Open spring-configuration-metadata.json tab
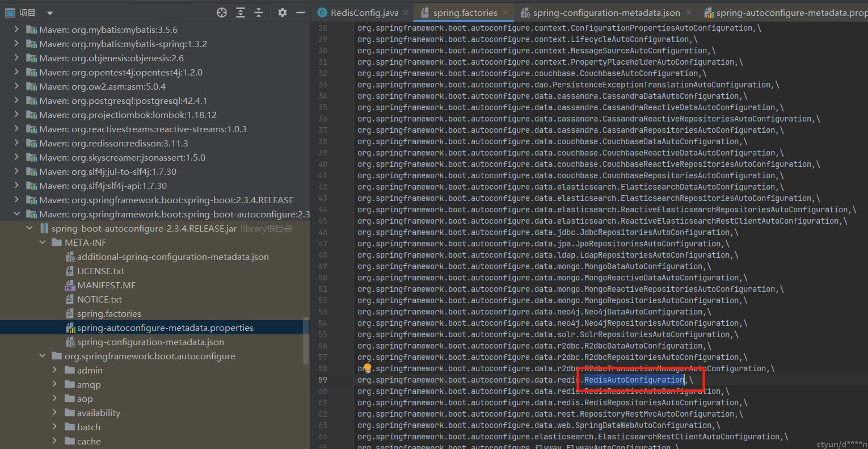This screenshot has width=868, height=449. coord(606,12)
